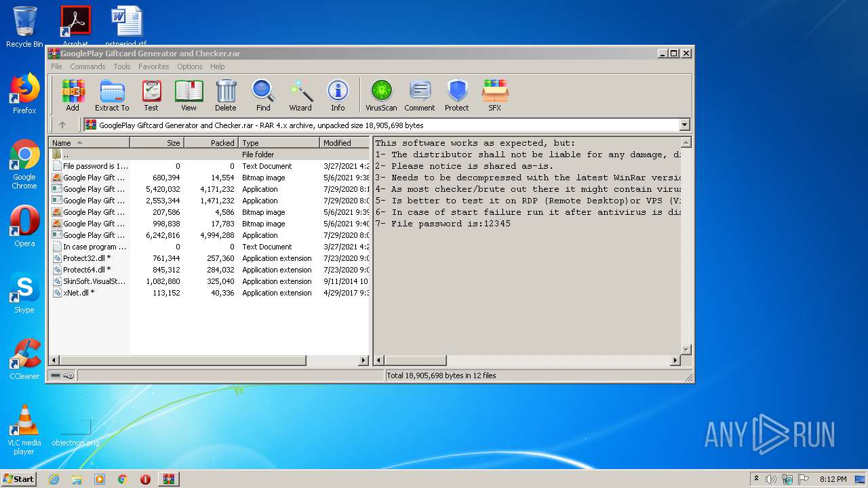Open the Options menu
The height and width of the screenshot is (488, 868).
pos(190,66)
